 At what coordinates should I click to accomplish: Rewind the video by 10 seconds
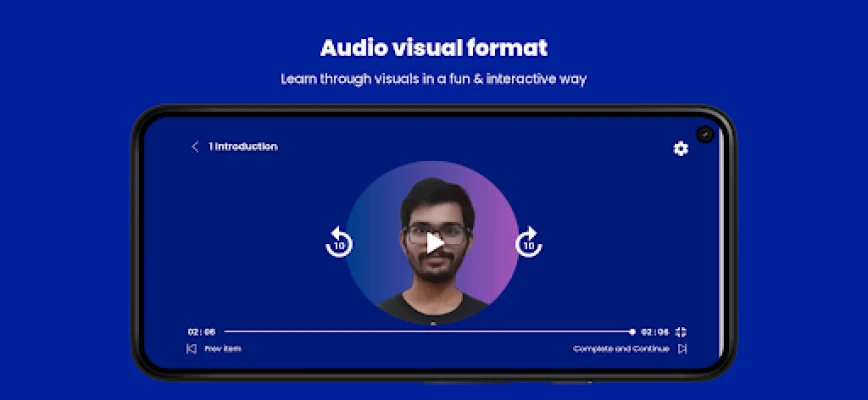339,242
